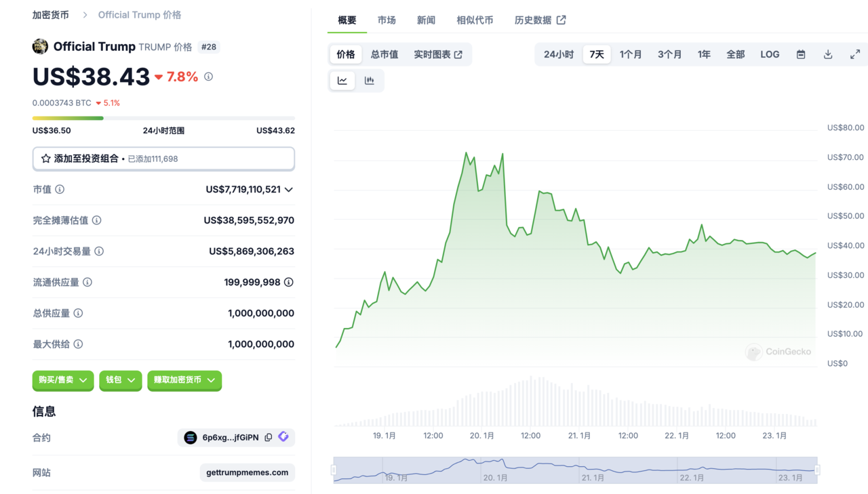Open the calendar date picker icon

[x=801, y=54]
